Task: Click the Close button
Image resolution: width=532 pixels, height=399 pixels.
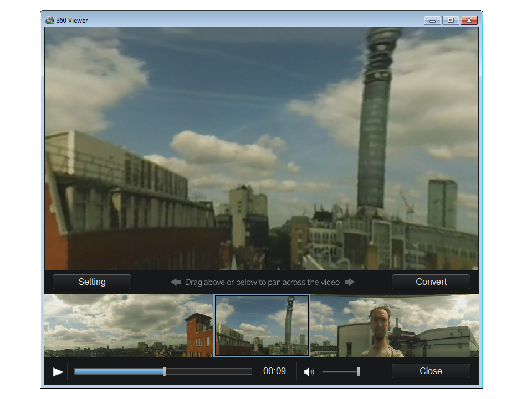Action: (x=431, y=371)
